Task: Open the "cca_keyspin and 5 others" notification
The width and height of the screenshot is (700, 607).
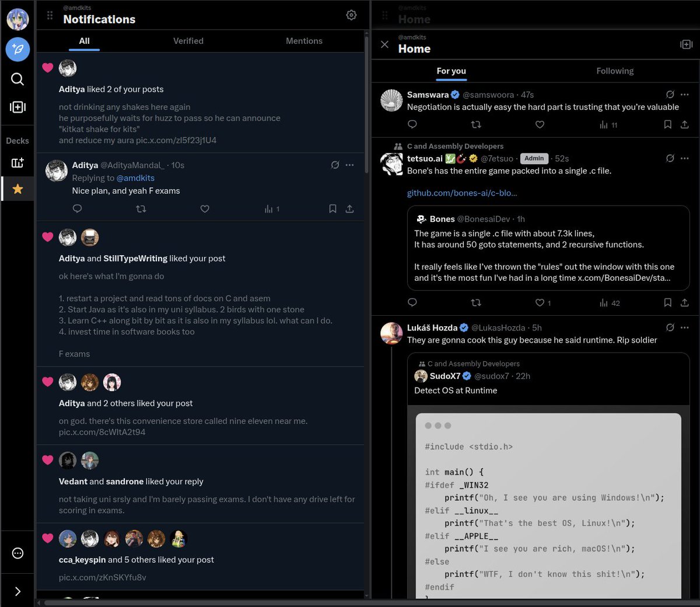Action: pyautogui.click(x=200, y=557)
